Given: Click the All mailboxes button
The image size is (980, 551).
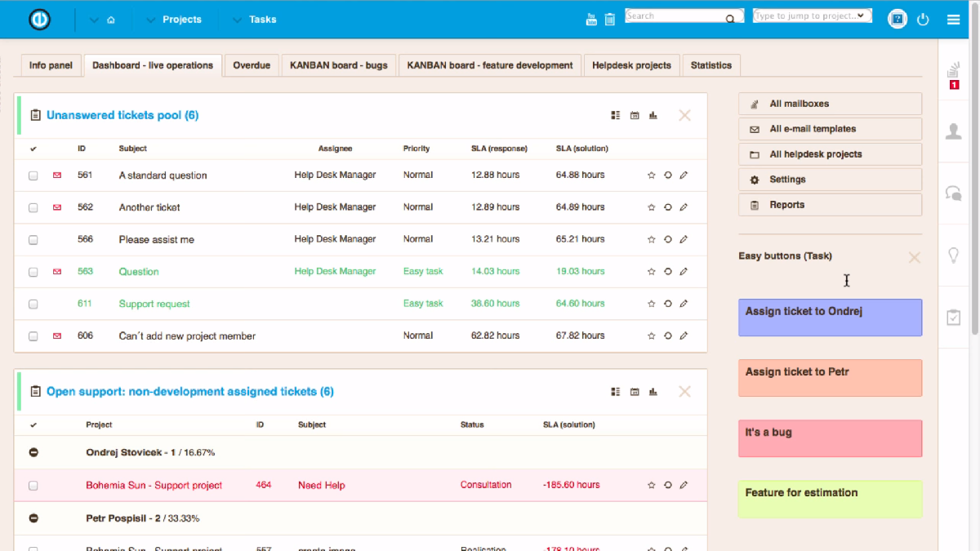Looking at the screenshot, I should (830, 104).
